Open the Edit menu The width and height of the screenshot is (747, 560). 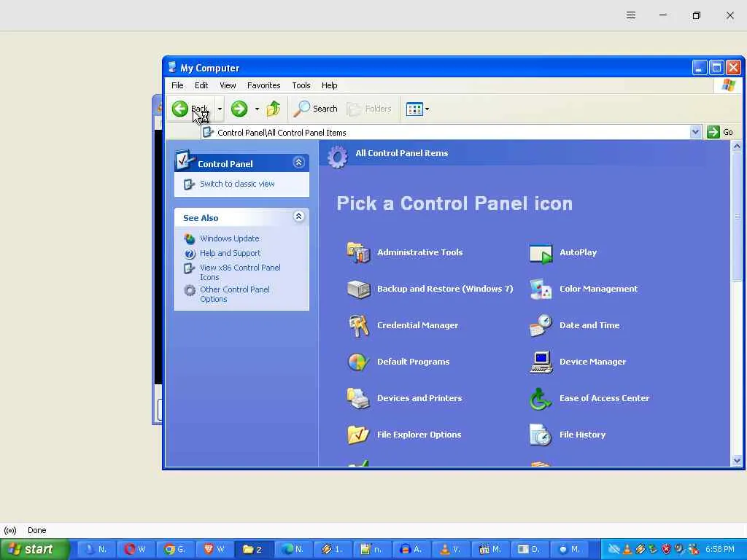tap(201, 85)
